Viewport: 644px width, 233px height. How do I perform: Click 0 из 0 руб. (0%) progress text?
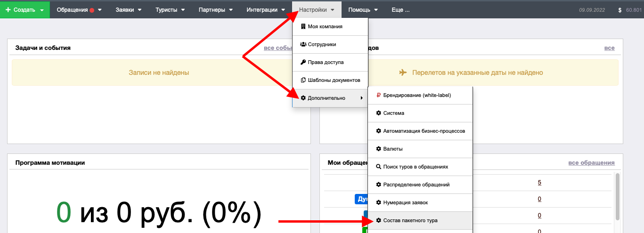coord(159,214)
